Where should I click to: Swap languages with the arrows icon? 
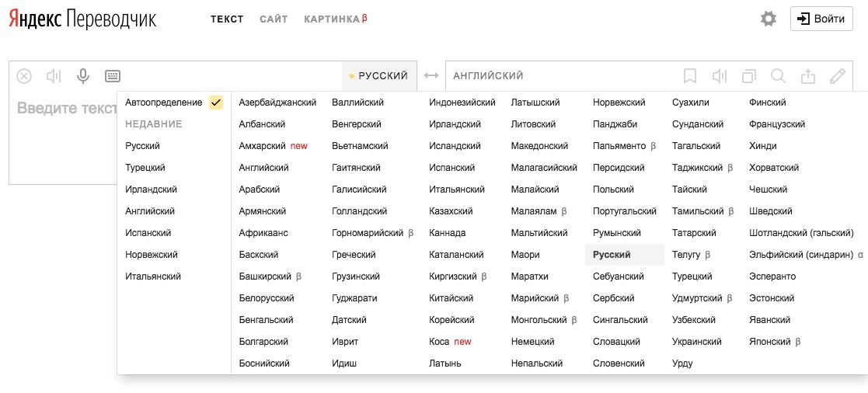pos(431,76)
